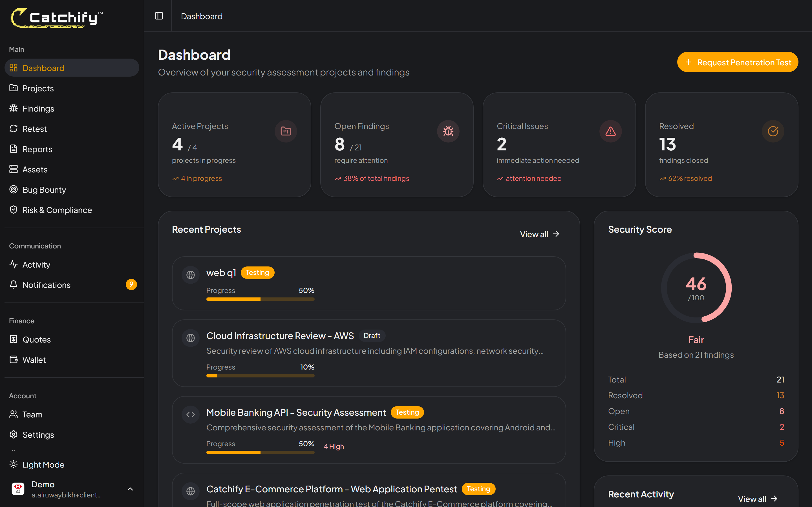The width and height of the screenshot is (812, 507).
Task: Select Dashboard in the main sidebar menu
Action: coord(43,67)
